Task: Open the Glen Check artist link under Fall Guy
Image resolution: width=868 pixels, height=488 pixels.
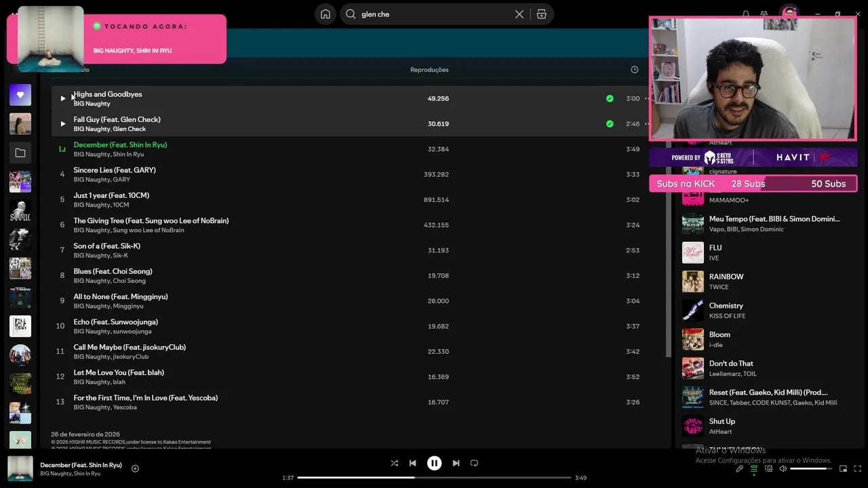Action: point(130,129)
